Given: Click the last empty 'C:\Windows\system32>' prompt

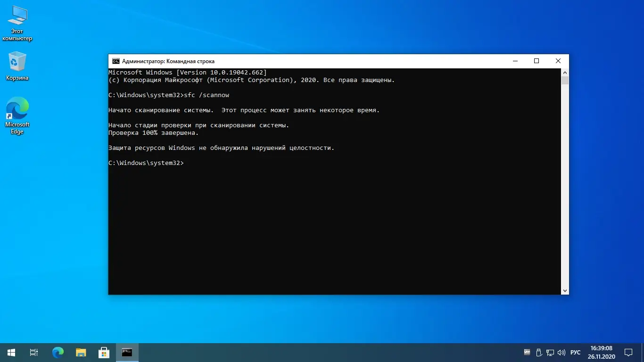Looking at the screenshot, I should 146,163.
